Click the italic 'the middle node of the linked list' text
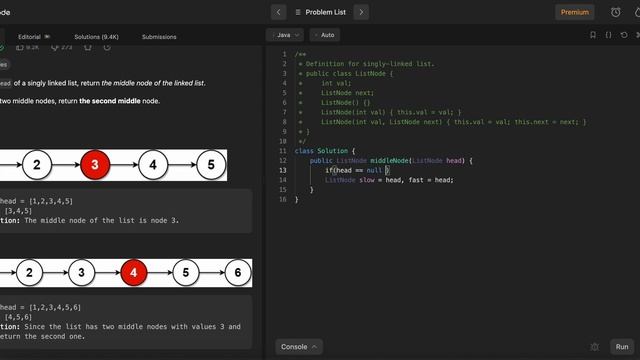Image resolution: width=640 pixels, height=360 pixels. click(x=153, y=83)
